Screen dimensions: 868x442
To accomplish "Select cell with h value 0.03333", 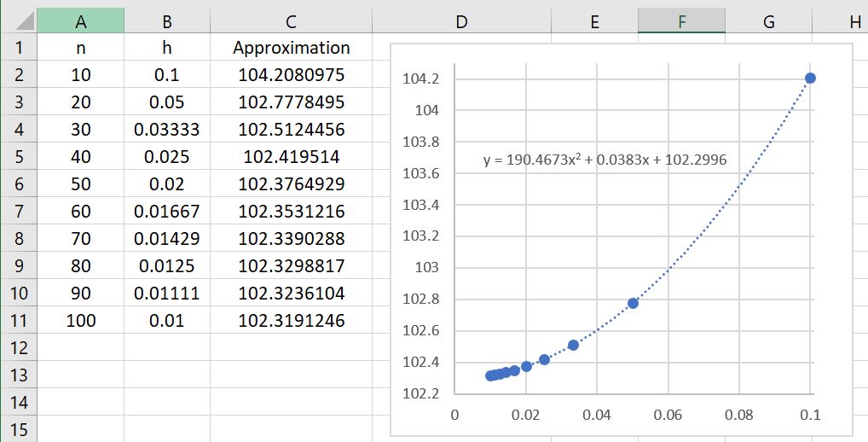I will pos(167,130).
